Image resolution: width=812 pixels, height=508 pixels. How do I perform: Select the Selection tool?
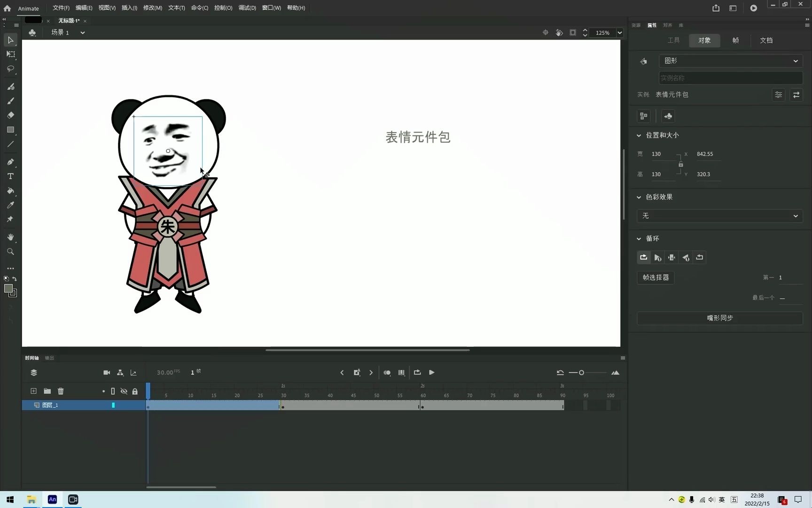[10, 40]
